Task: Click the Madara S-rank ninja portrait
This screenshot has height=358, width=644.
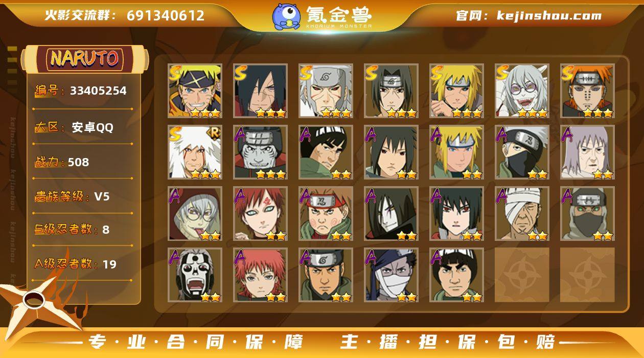Action: click(x=260, y=91)
